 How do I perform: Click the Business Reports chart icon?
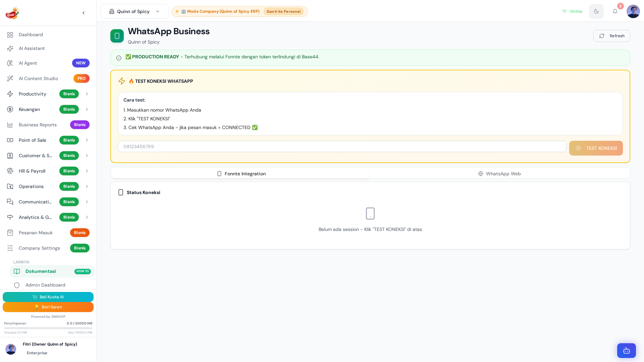10,125
